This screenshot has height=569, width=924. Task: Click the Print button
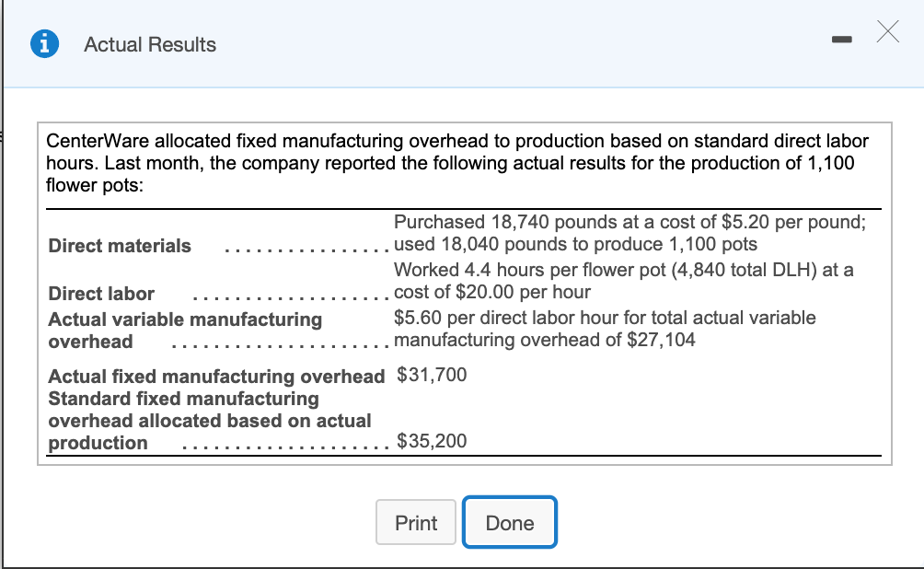click(x=416, y=522)
